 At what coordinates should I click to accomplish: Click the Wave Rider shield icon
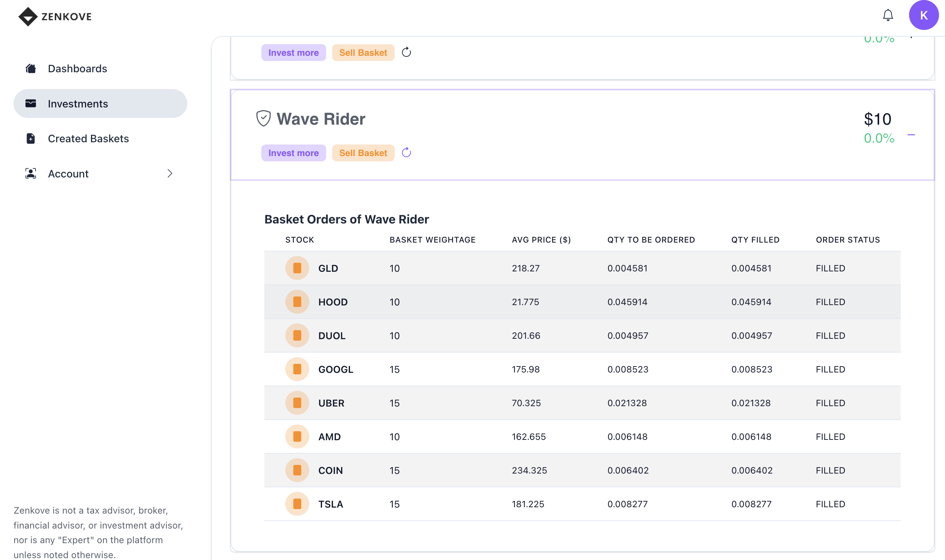pyautogui.click(x=264, y=119)
